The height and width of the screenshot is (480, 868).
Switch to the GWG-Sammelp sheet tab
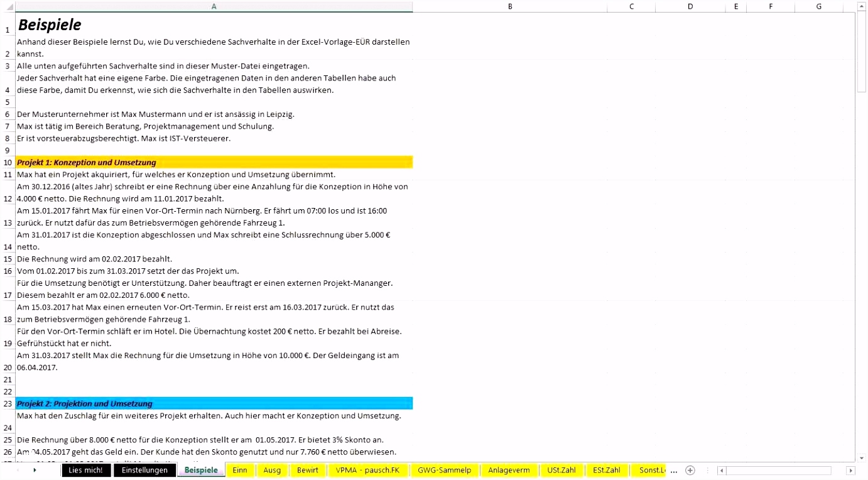click(444, 470)
